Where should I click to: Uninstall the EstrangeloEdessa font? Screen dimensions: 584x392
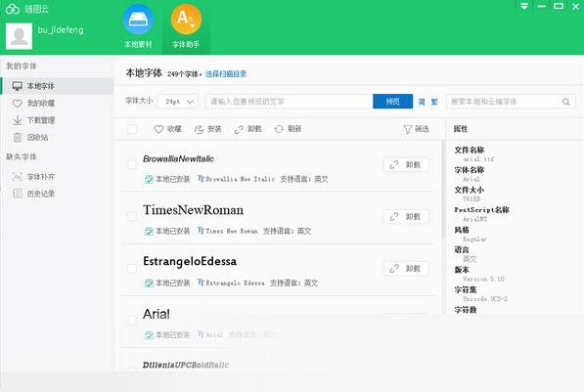coord(406,269)
